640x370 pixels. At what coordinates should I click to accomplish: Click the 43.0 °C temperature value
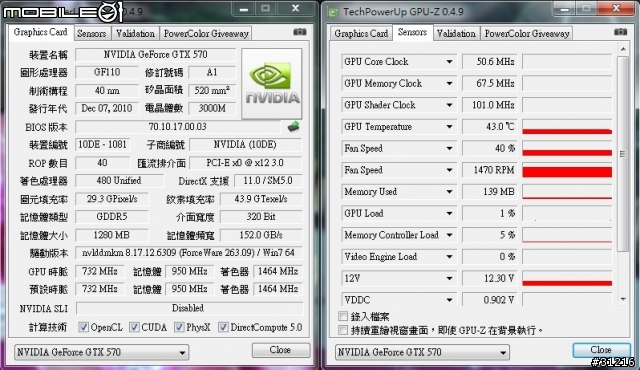pyautogui.click(x=490, y=127)
